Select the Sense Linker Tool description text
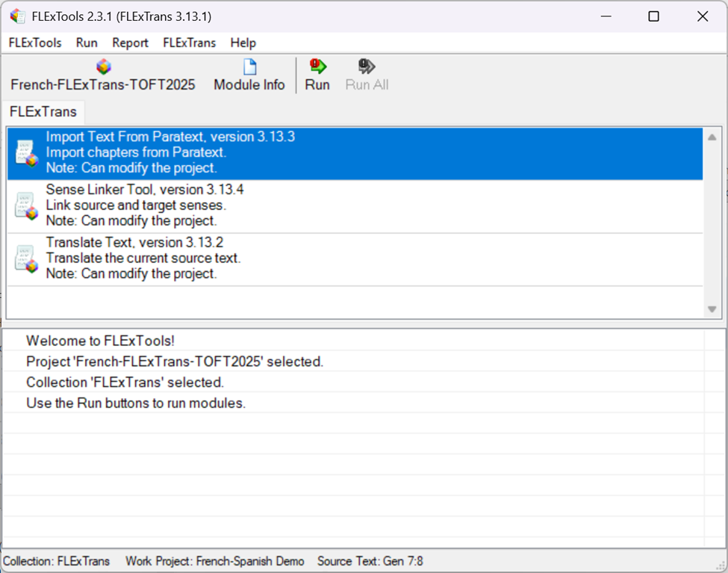Image resolution: width=728 pixels, height=573 pixels. click(136, 205)
